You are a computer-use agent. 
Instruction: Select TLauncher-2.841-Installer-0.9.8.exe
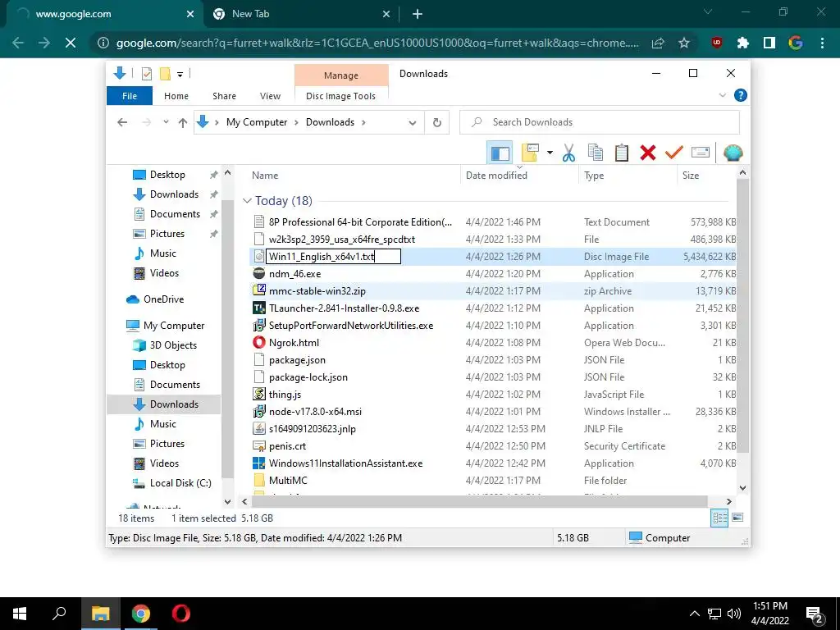(x=344, y=308)
